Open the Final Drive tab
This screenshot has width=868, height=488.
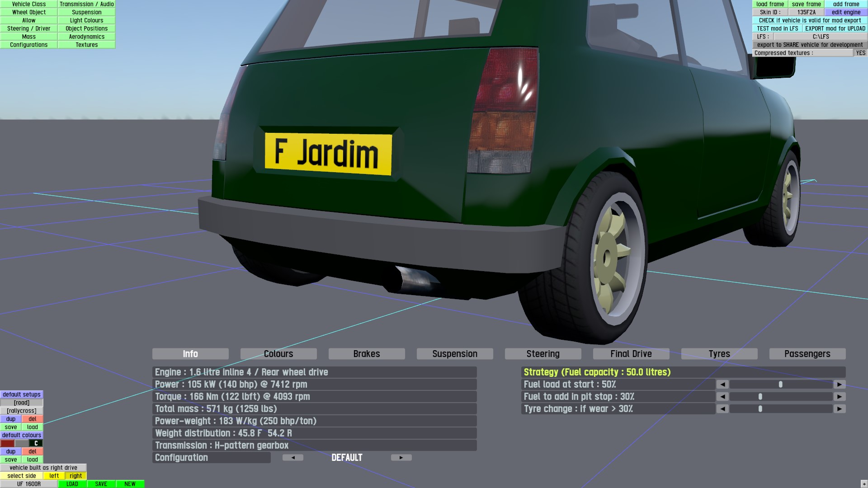[x=631, y=354]
